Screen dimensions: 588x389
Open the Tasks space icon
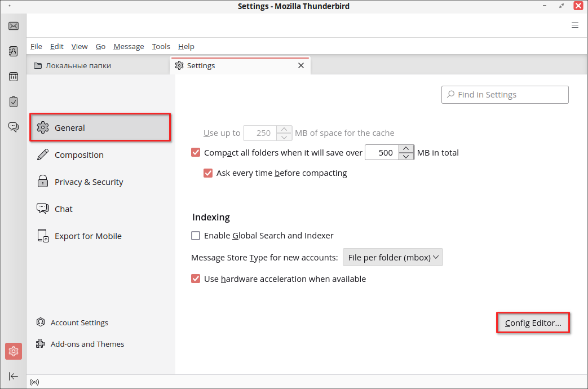(x=14, y=102)
